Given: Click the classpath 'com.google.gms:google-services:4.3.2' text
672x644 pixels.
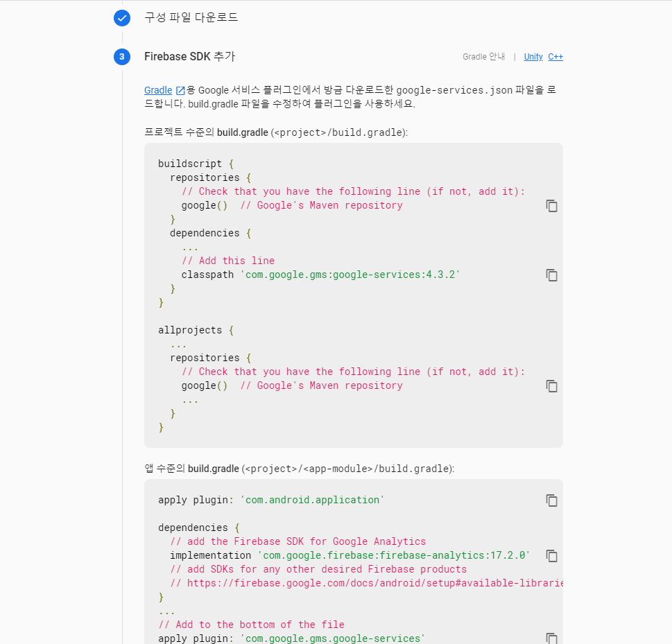Looking at the screenshot, I should tap(320, 275).
